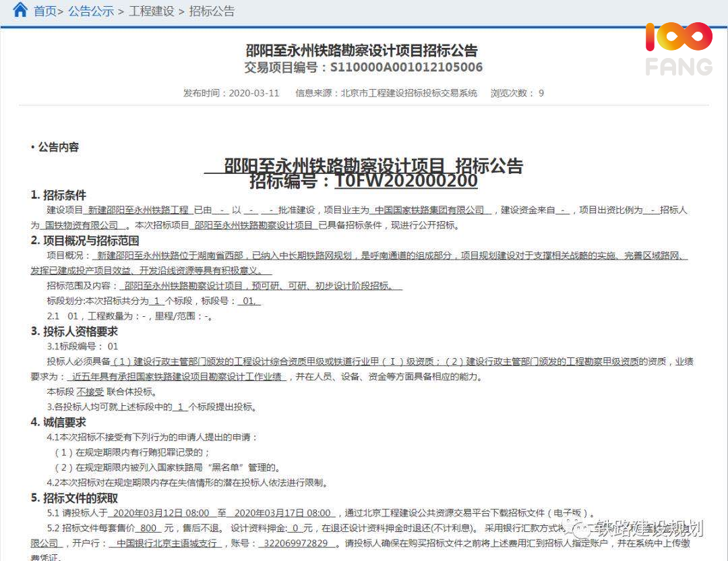Open the 首页 breadcrumb link
Viewport: 728px width, 561px height.
(x=45, y=11)
